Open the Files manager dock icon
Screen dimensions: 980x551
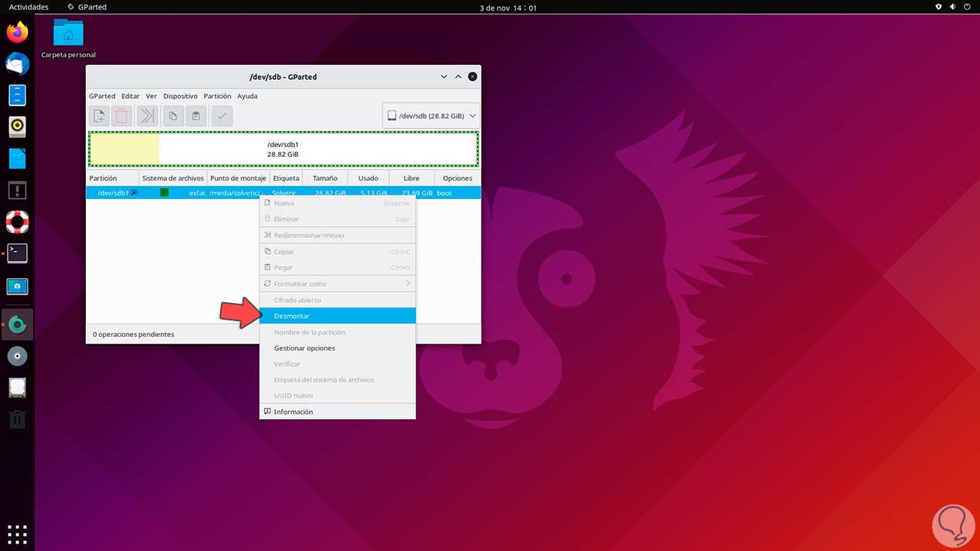pos(17,95)
